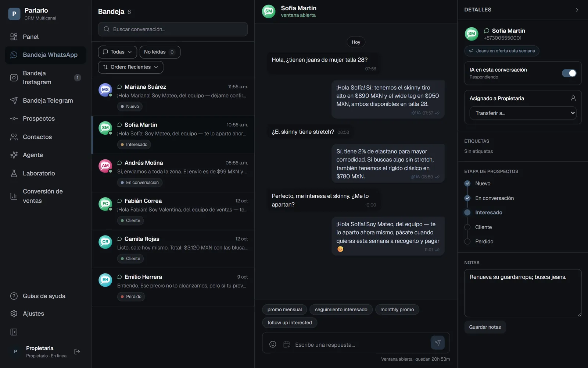Image resolution: width=588 pixels, height=368 pixels.
Task: Toggle IA en esta conversación switch
Action: pyautogui.click(x=569, y=73)
